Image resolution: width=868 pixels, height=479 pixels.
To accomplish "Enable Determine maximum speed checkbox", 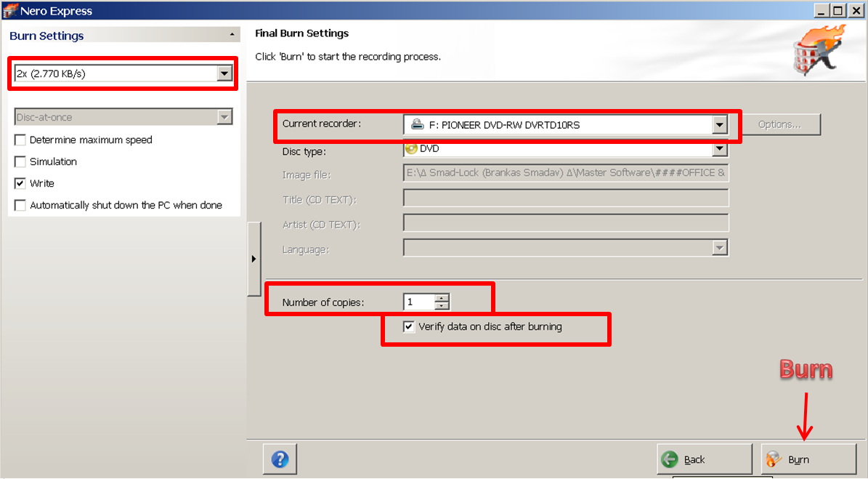I will click(20, 140).
